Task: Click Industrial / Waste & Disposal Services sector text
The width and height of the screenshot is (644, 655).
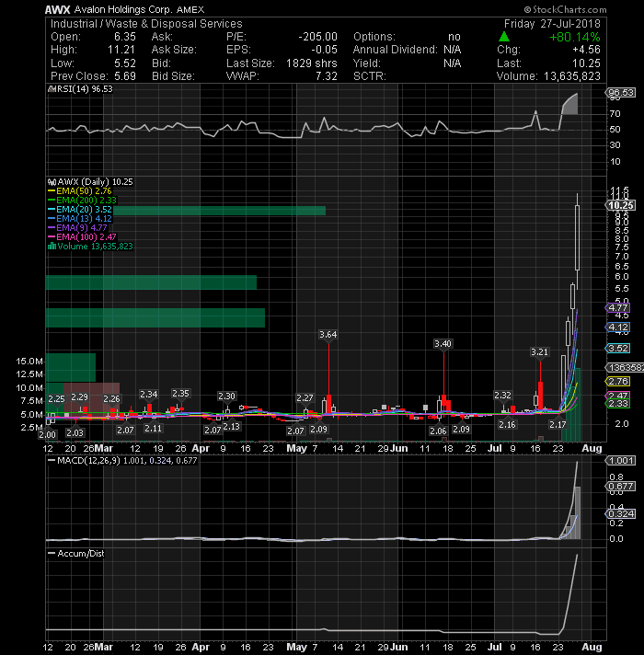Action: coord(146,24)
